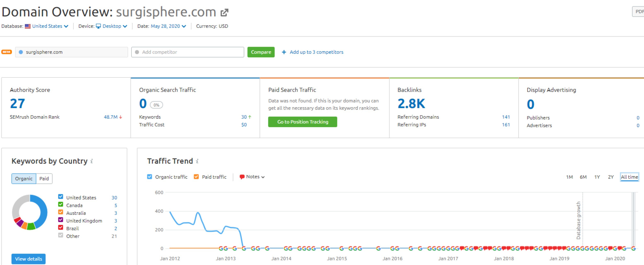Click Add up to 3 competitors link

(x=316, y=52)
